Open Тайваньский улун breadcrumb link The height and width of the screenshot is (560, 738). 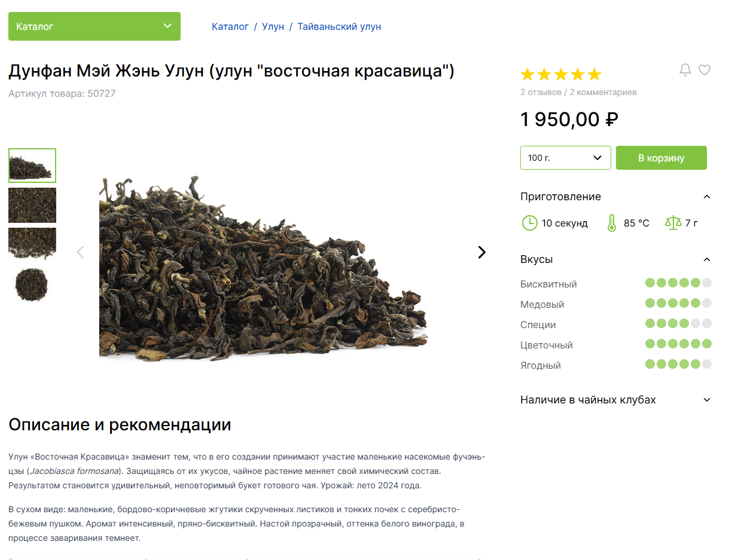[x=339, y=27]
